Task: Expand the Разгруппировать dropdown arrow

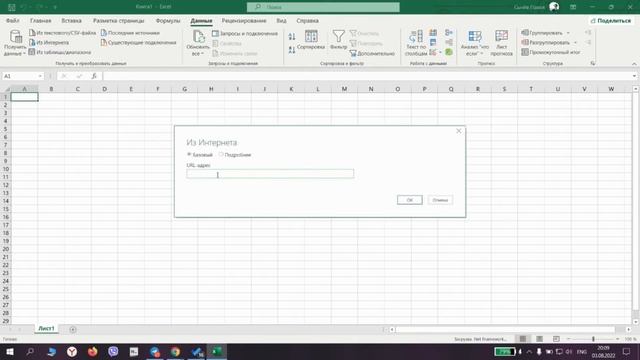Action: point(576,42)
